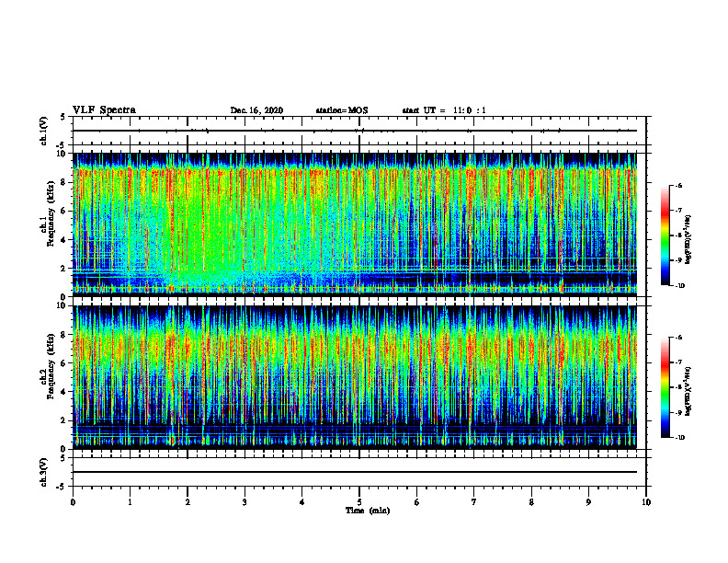728x563 pixels.
Task: Click time axis tick label "1"
Action: coord(130,502)
